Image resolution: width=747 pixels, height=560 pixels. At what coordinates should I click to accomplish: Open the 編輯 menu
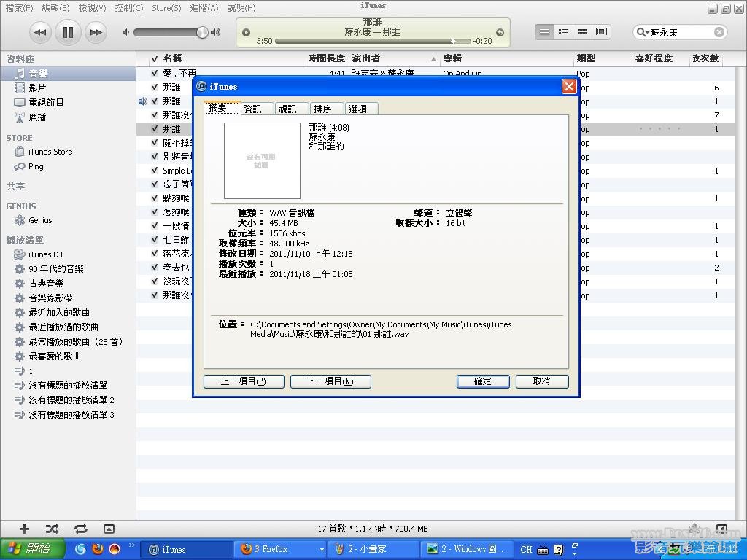pos(55,7)
